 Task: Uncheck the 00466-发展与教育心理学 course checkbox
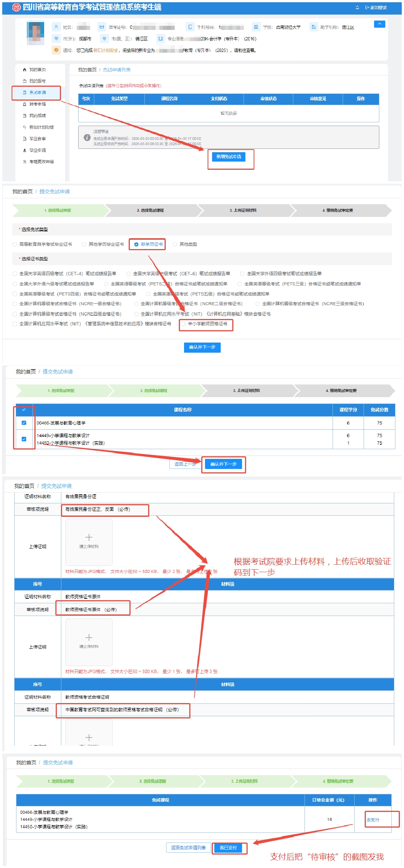(24, 423)
